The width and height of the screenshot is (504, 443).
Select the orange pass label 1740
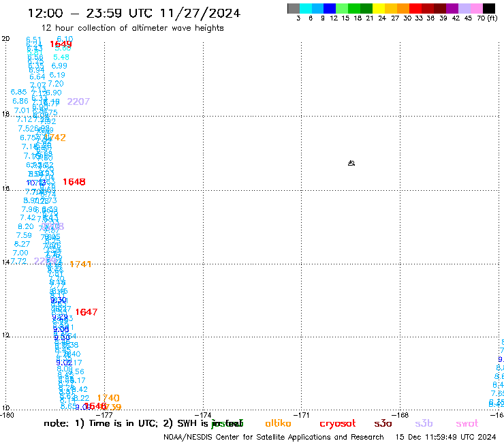click(x=108, y=398)
